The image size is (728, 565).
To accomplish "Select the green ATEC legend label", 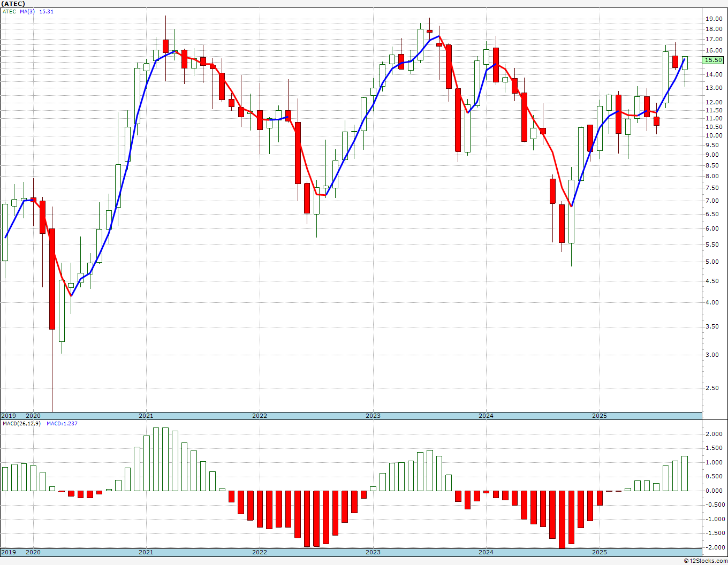I will [9, 11].
